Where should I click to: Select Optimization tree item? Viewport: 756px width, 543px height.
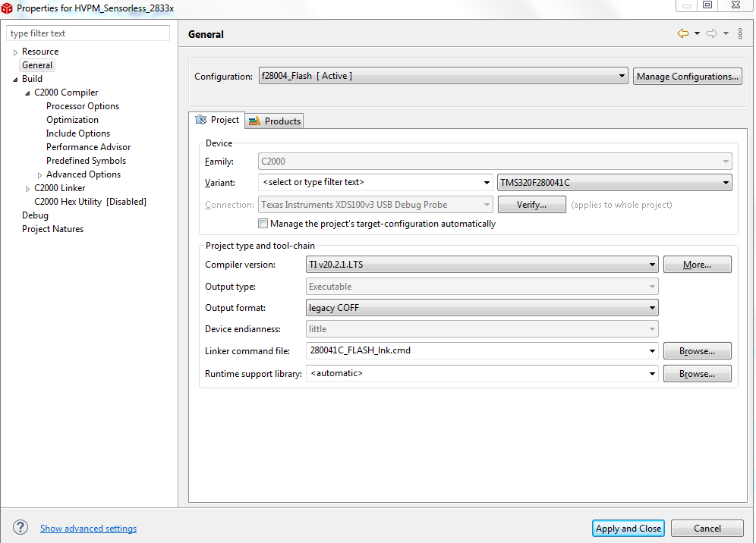click(x=72, y=120)
